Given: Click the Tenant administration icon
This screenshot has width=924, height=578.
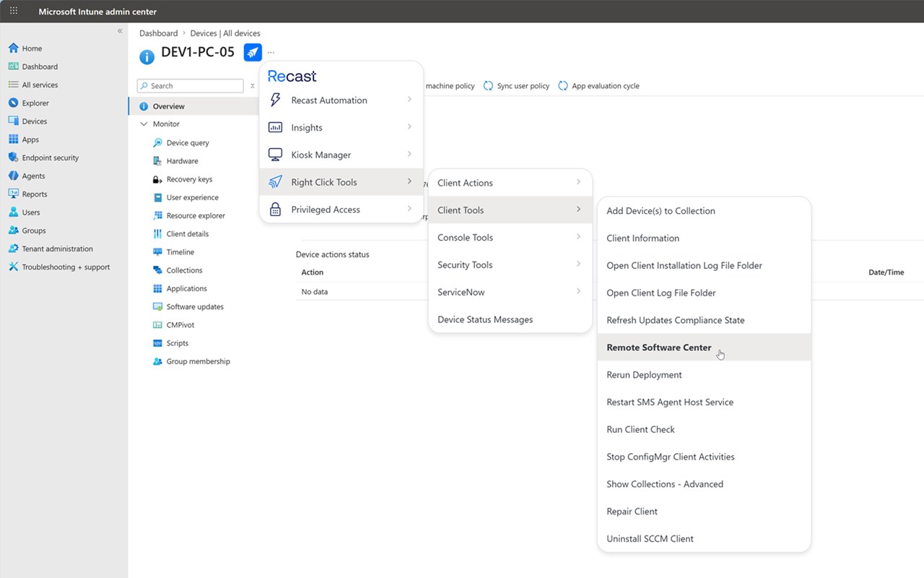Looking at the screenshot, I should 13,249.
